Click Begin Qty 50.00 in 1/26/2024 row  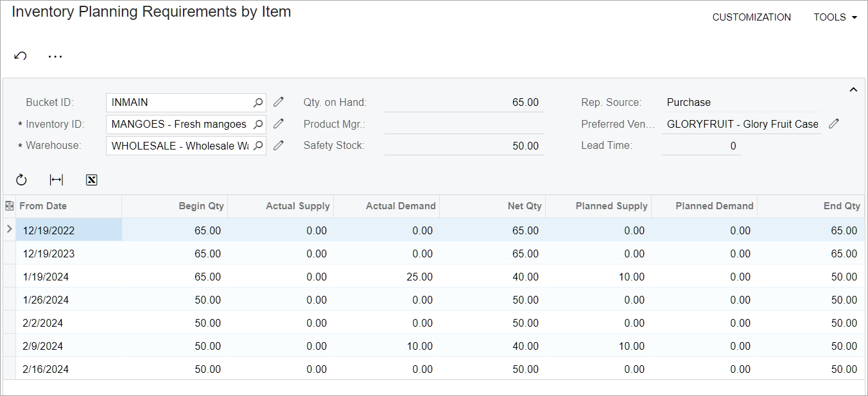175,300
